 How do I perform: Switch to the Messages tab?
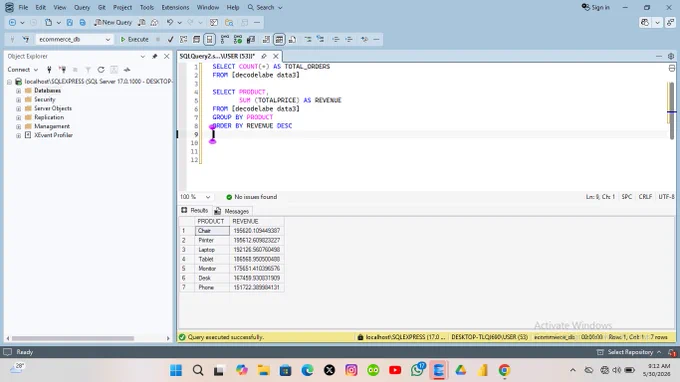232,211
